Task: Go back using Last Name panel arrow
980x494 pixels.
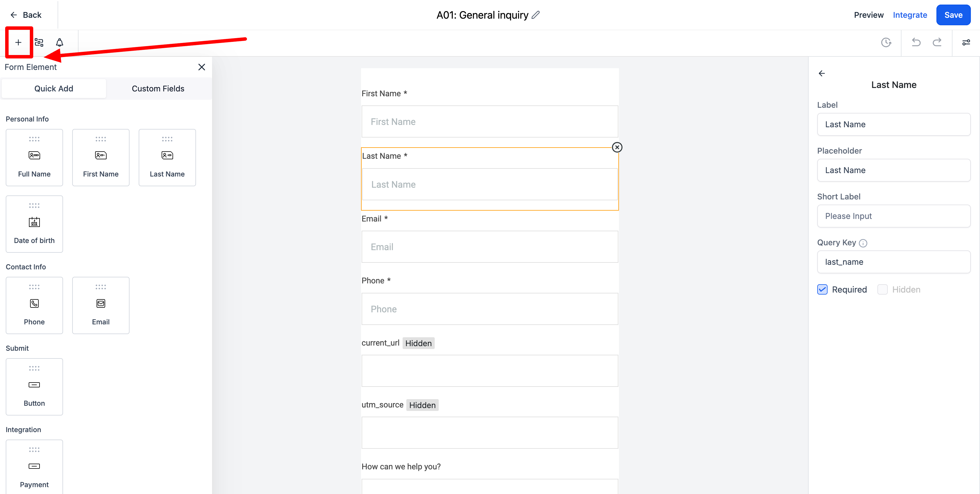Action: [x=822, y=73]
